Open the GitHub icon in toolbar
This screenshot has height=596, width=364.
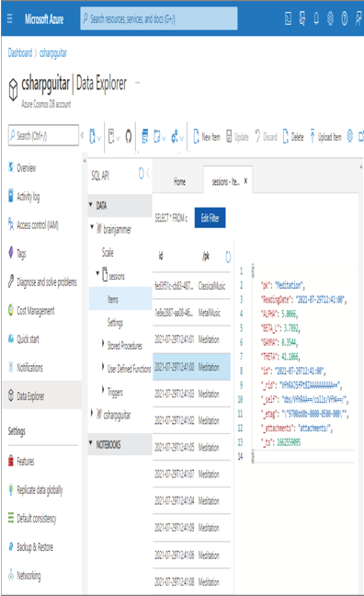(x=129, y=136)
